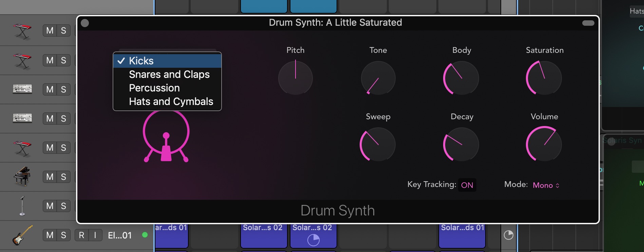Enable record on the El...01 track

(x=81, y=235)
